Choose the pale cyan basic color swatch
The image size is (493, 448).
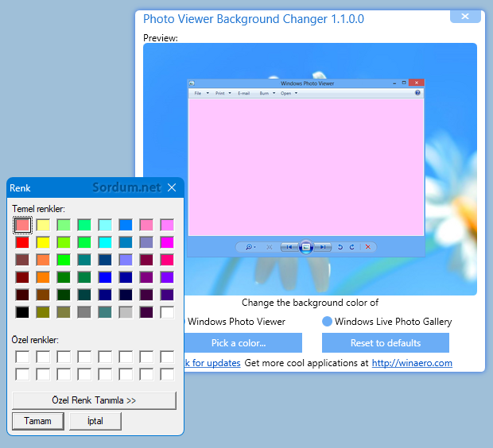(x=105, y=225)
